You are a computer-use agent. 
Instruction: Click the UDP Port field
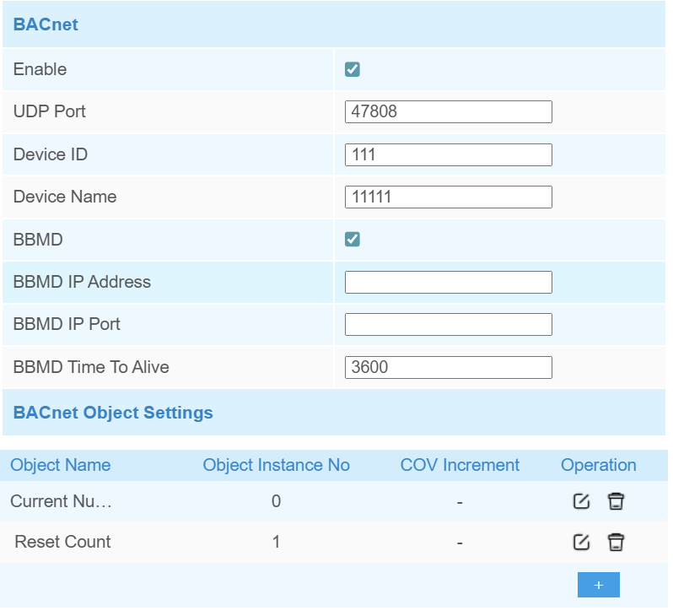[x=448, y=111]
